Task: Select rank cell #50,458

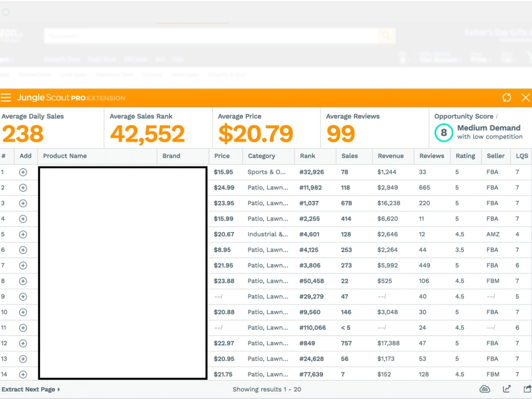Action: (311, 281)
